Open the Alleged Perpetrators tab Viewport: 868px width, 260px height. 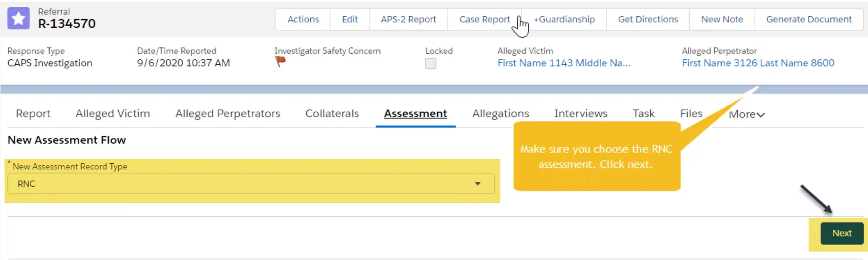click(x=228, y=114)
